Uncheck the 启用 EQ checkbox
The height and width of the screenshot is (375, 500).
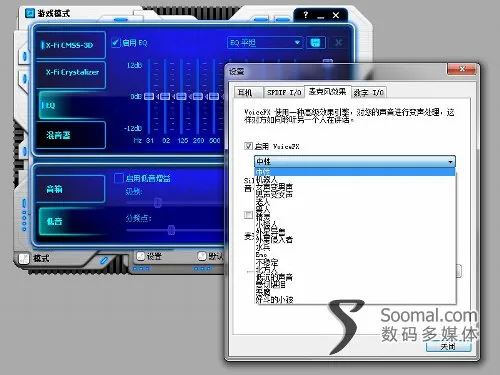point(115,43)
